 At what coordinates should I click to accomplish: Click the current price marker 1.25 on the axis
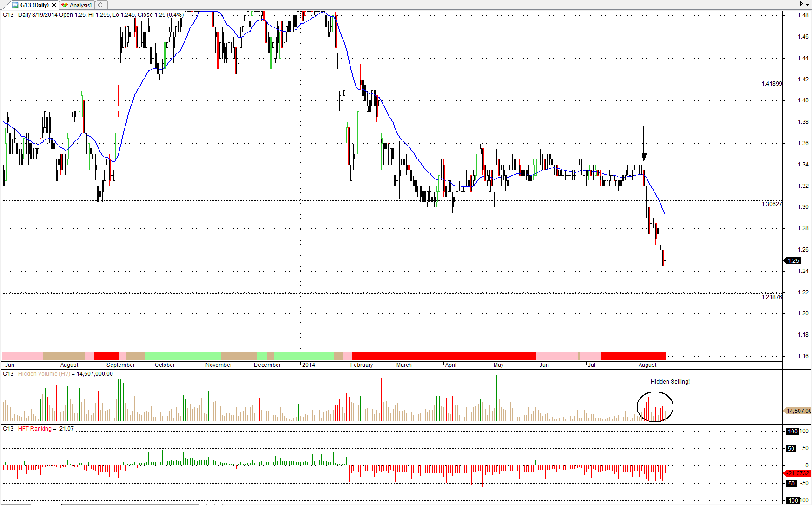[x=793, y=261]
